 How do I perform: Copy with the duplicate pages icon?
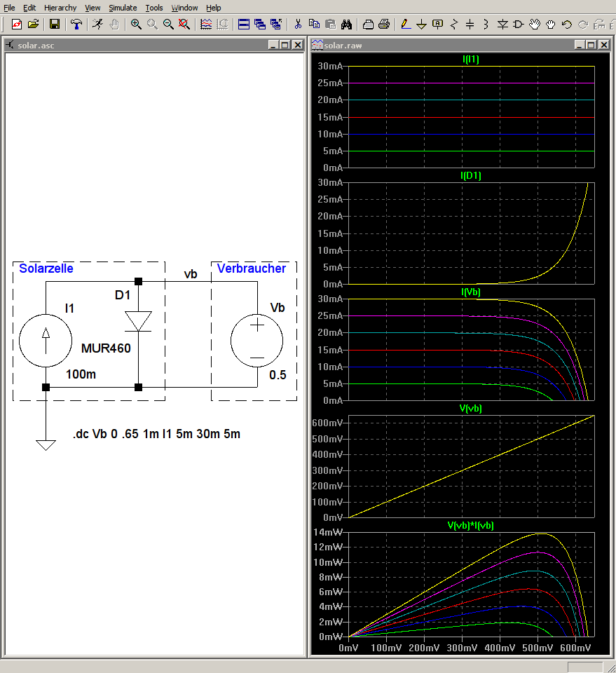pos(314,24)
